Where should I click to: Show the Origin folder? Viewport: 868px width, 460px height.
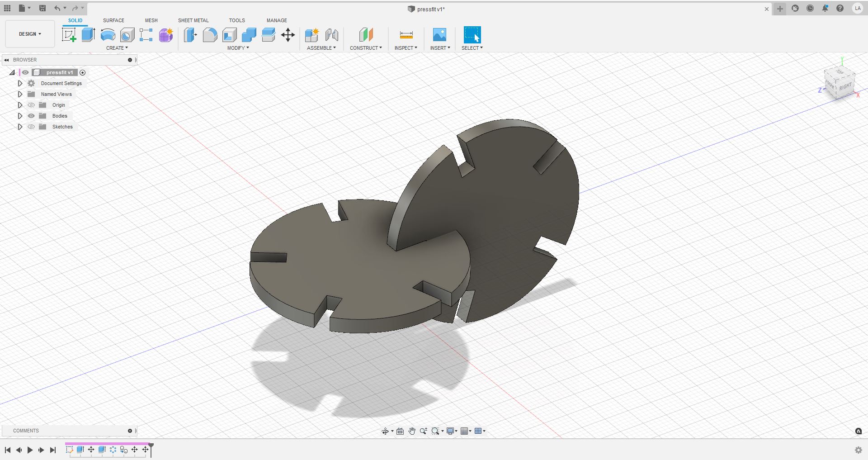tap(31, 105)
